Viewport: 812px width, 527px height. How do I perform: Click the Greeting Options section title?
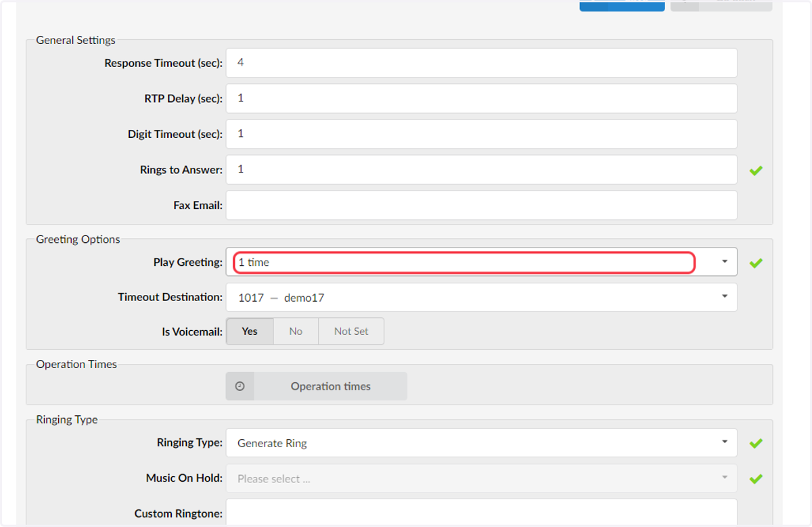(78, 239)
